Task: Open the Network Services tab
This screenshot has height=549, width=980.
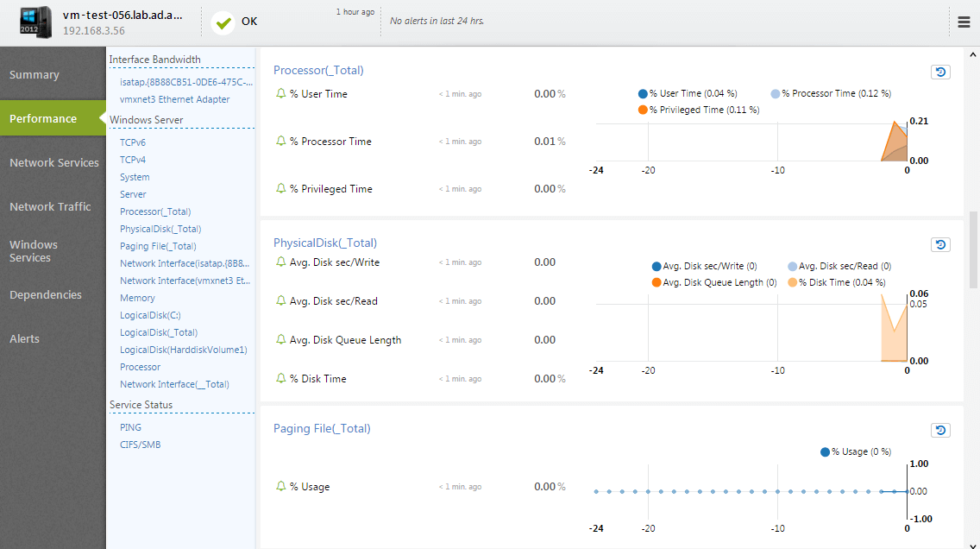Action: pyautogui.click(x=53, y=162)
